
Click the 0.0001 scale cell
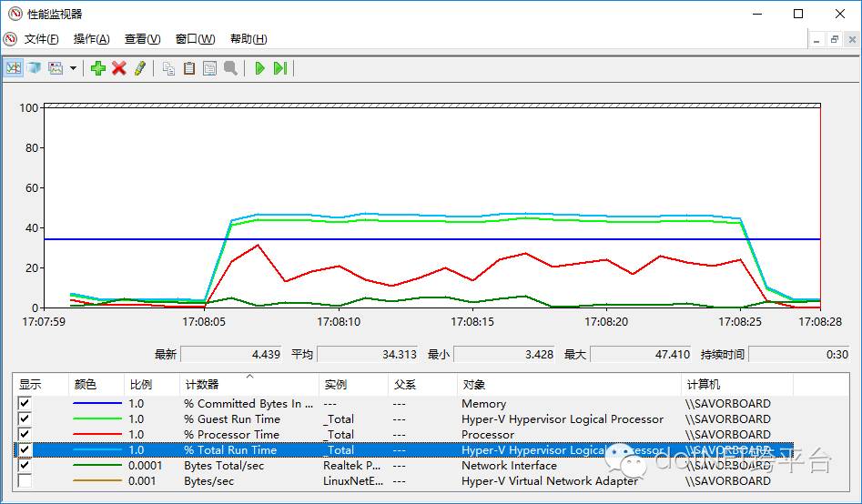pyautogui.click(x=145, y=466)
